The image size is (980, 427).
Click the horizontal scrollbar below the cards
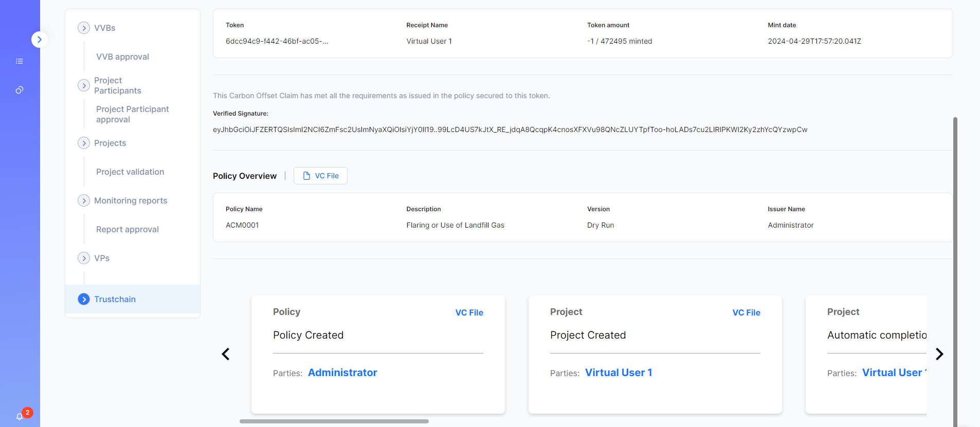tap(334, 421)
